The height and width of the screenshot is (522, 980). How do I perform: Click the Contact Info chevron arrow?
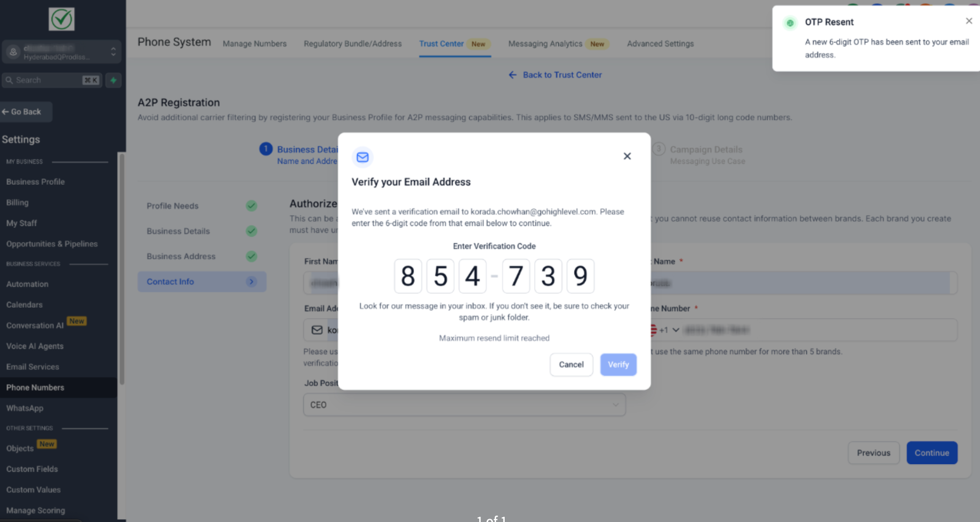pyautogui.click(x=251, y=281)
